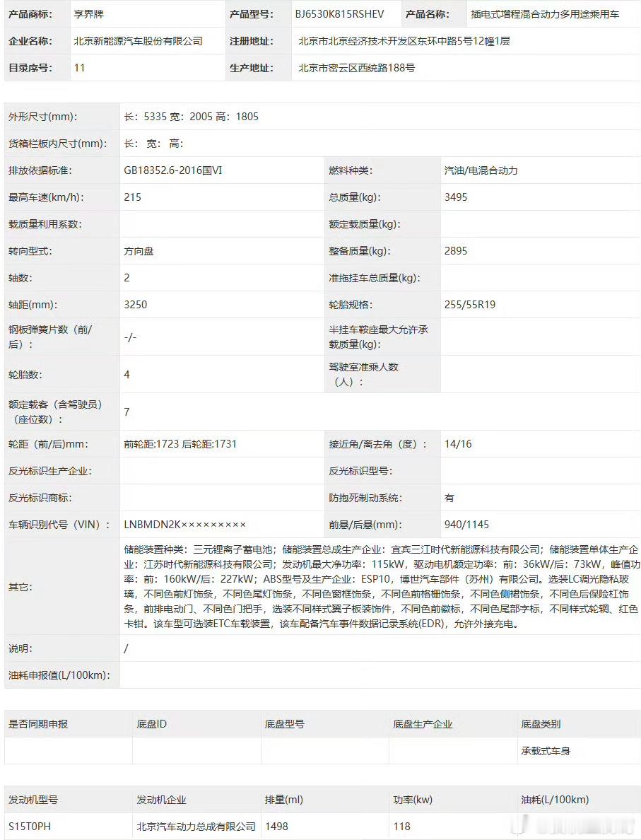Click production address 北京市密云区西统路188号
Viewport: 641px width, 840px height.
click(357, 68)
